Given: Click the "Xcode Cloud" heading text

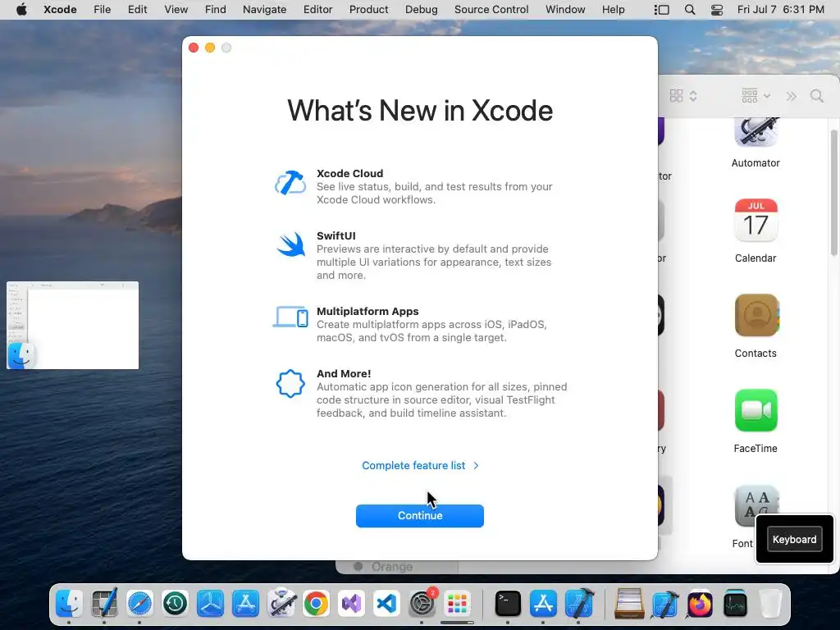Looking at the screenshot, I should [349, 174].
